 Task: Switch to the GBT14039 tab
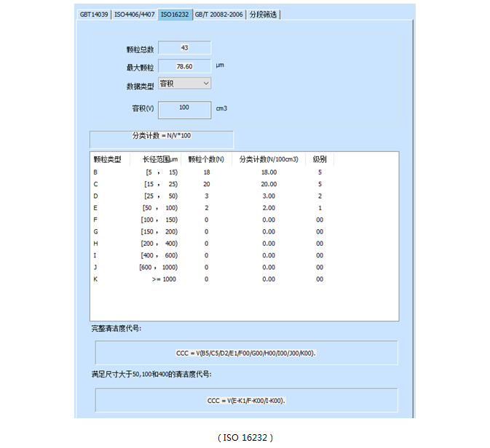(94, 15)
